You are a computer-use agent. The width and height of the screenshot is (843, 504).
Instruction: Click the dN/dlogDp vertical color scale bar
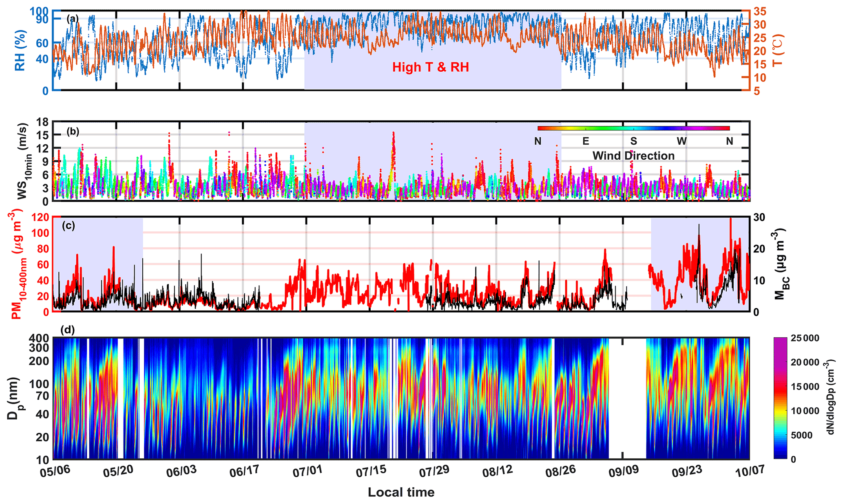pyautogui.click(x=780, y=398)
